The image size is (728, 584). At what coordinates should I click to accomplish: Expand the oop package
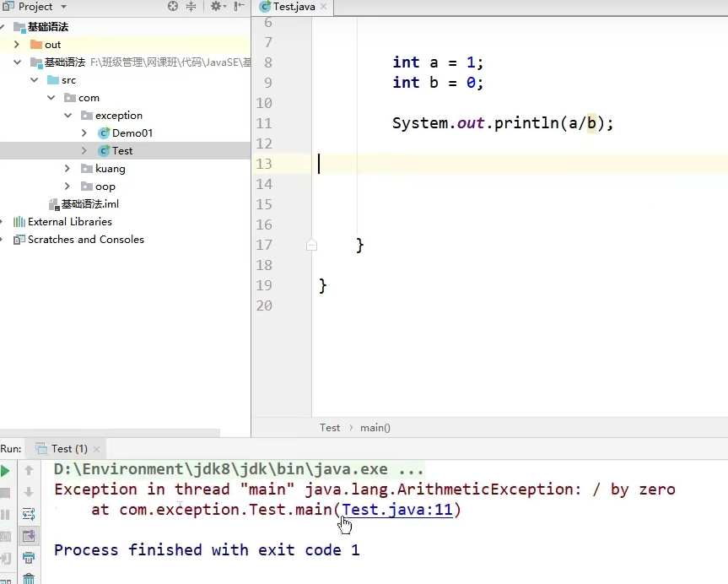pos(67,187)
